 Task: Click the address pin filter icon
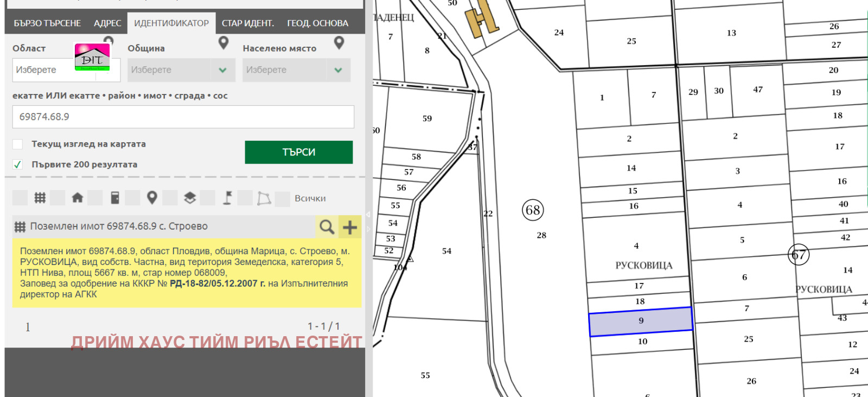152,198
